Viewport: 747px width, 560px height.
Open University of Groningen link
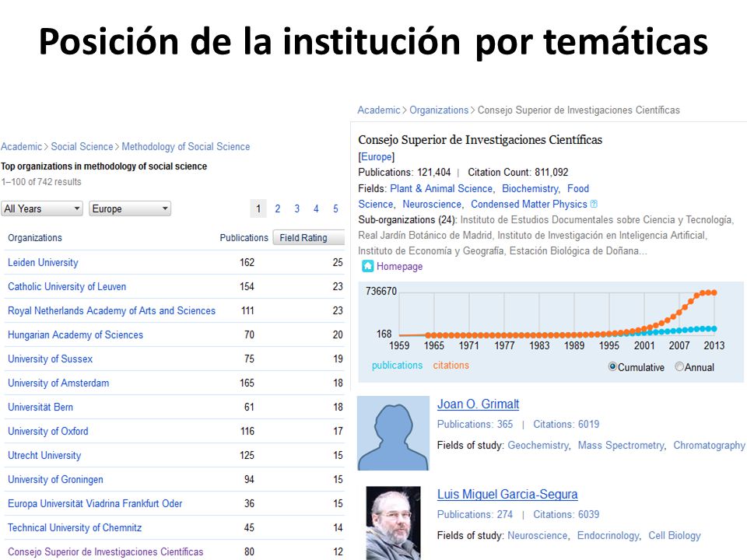pos(55,480)
